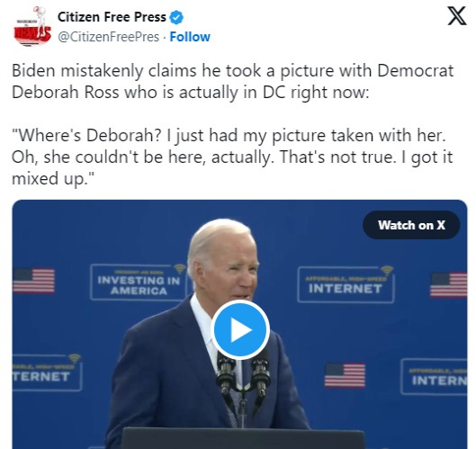The height and width of the screenshot is (449, 476).
Task: Click the quoted "Where's Deborah?" paragraph
Action: coord(232,157)
